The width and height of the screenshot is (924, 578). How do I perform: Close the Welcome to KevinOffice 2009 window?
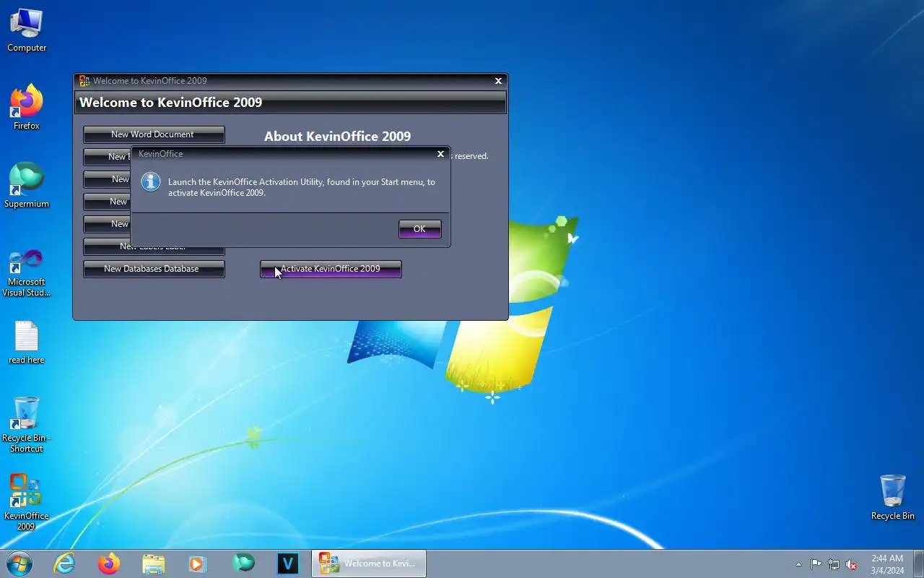pyautogui.click(x=498, y=81)
